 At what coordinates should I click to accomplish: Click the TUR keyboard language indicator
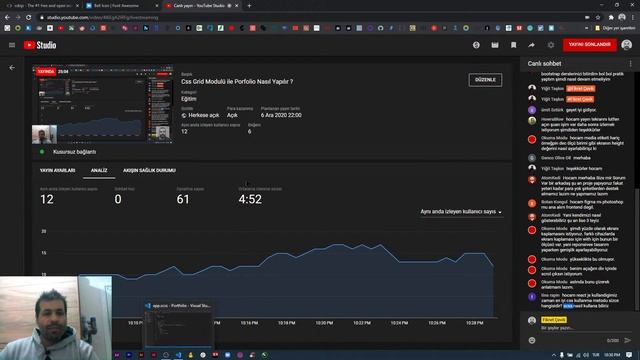pyautogui.click(x=596, y=355)
